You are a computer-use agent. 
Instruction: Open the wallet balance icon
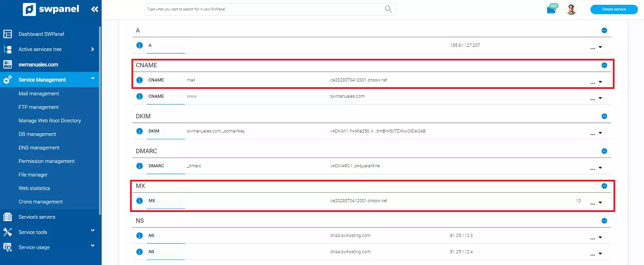551,9
